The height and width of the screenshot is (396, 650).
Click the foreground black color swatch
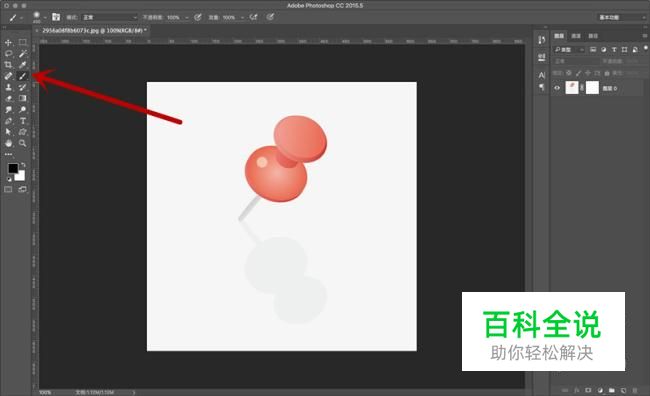[x=13, y=168]
